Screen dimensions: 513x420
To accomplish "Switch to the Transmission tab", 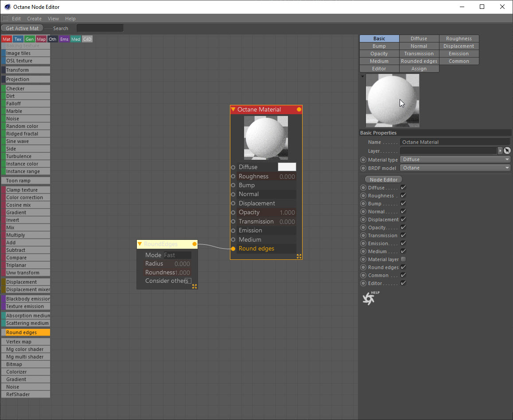I will point(419,54).
